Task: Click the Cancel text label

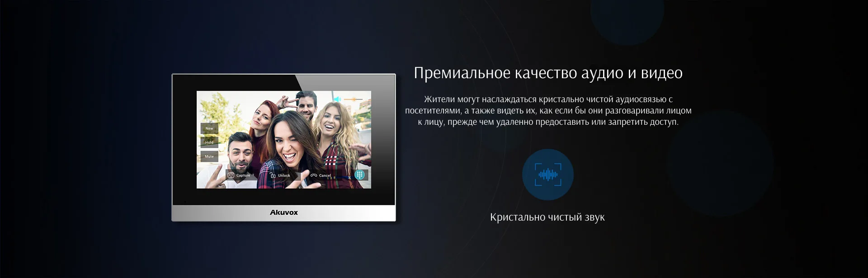Action: click(x=325, y=175)
